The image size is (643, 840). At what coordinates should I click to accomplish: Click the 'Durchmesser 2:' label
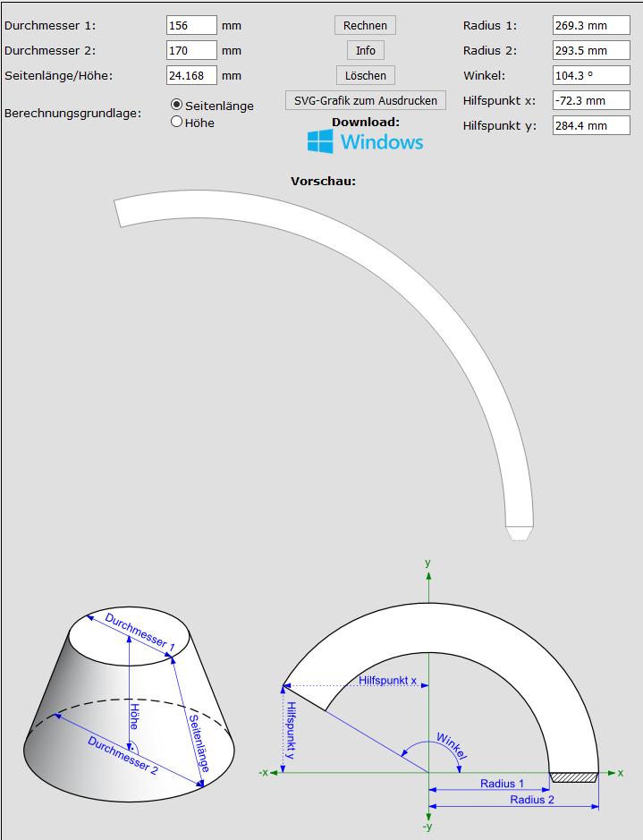pos(50,51)
